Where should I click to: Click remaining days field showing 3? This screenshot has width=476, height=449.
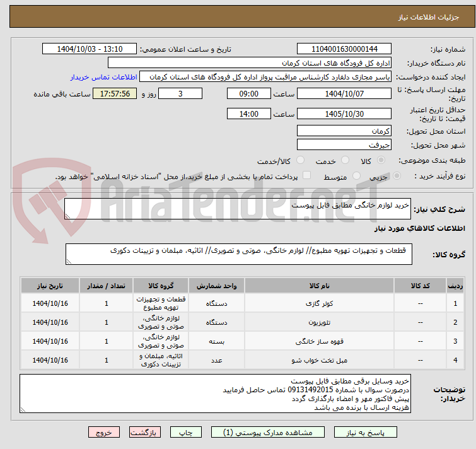[180, 93]
